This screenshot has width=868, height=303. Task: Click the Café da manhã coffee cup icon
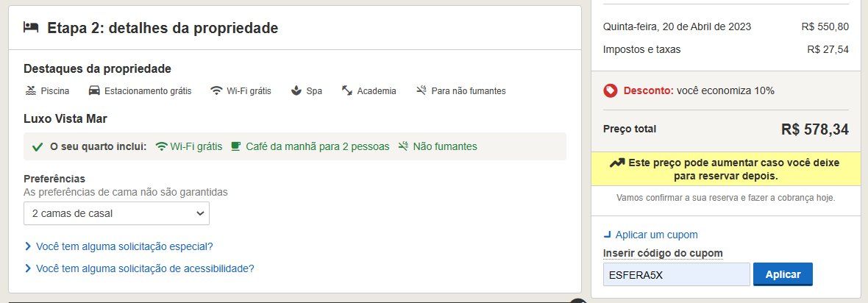click(x=236, y=146)
